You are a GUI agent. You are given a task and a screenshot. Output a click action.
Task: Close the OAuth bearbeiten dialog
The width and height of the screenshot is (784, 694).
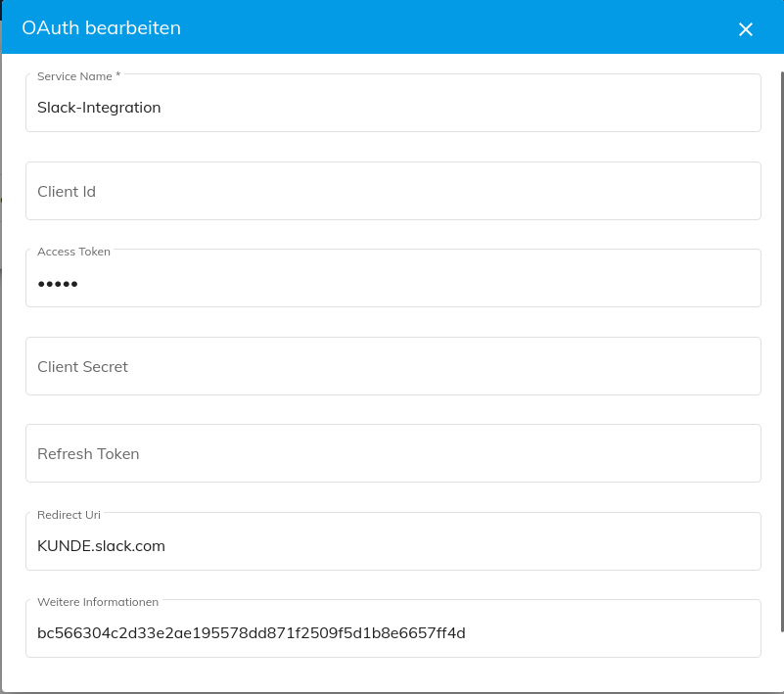(746, 28)
